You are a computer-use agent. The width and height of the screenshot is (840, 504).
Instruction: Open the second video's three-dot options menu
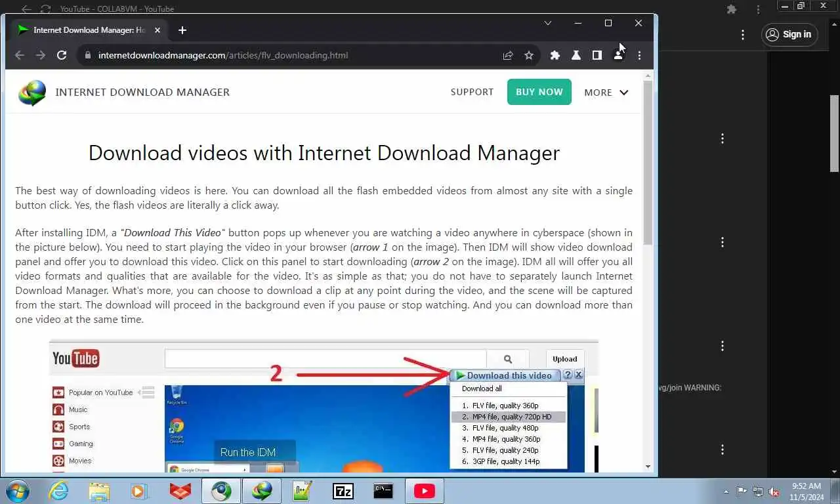click(723, 242)
